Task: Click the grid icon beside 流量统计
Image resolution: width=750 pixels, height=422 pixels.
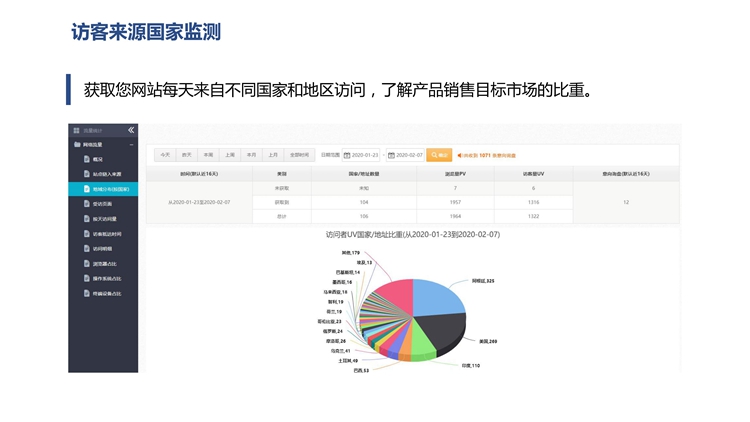Action: click(x=75, y=131)
